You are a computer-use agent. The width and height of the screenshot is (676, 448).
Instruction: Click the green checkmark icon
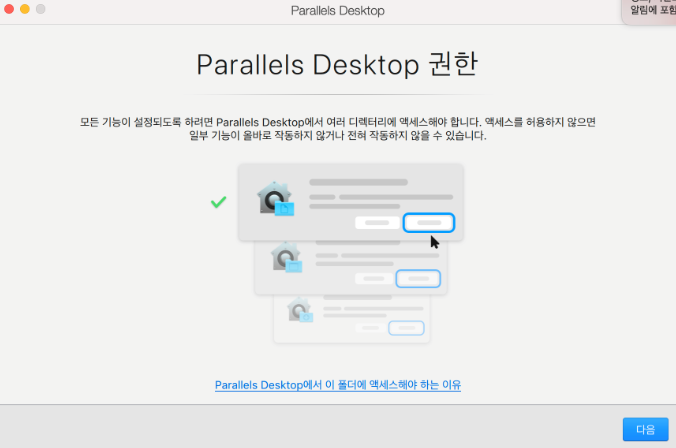click(219, 202)
